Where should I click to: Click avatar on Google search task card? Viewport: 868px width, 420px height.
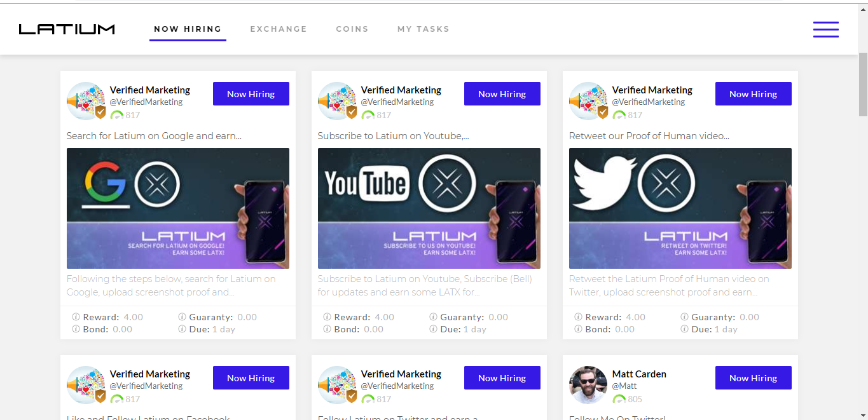click(x=86, y=101)
